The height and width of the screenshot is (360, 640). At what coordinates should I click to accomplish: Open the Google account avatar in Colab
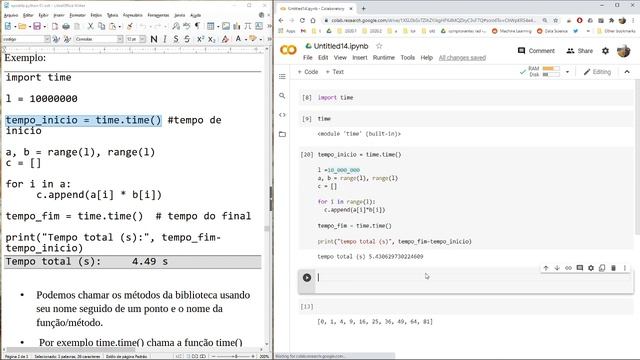point(623,51)
